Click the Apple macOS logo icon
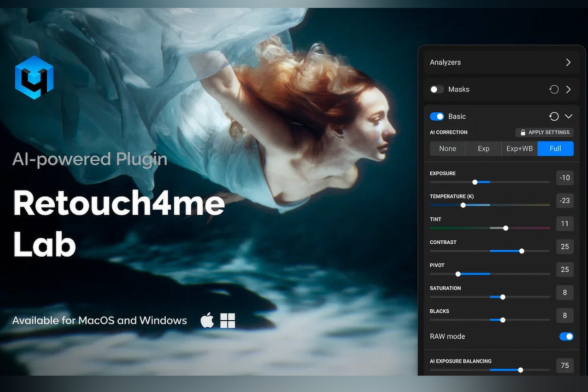588x392 pixels. click(x=207, y=320)
